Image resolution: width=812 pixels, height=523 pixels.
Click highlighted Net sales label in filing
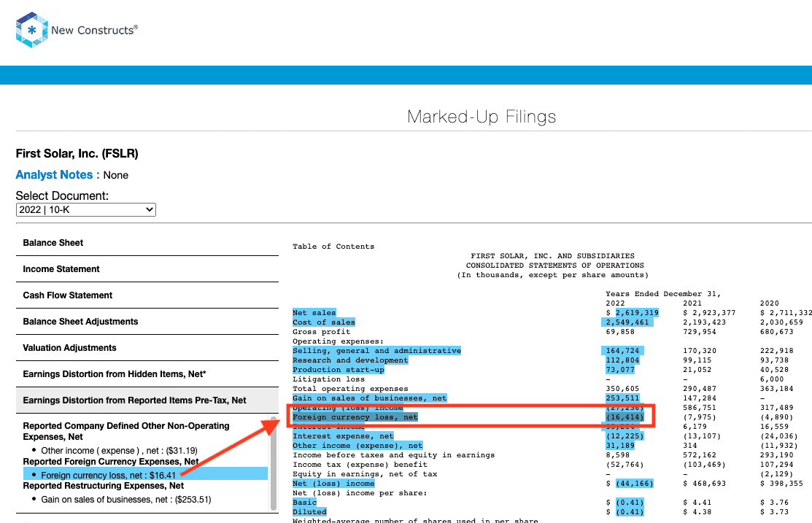314,313
